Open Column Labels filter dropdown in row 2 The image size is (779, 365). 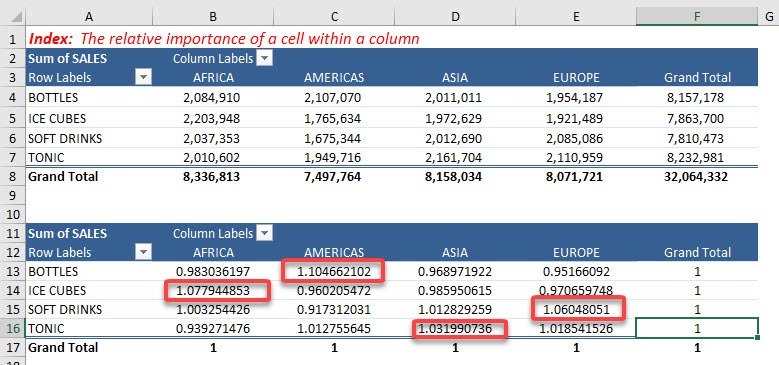(x=265, y=59)
